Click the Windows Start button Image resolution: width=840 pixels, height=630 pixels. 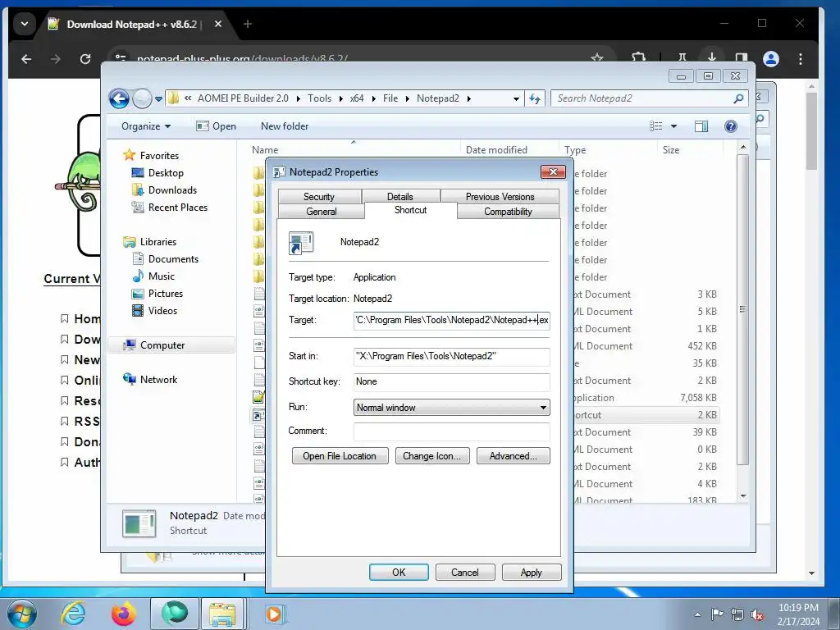coord(22,614)
